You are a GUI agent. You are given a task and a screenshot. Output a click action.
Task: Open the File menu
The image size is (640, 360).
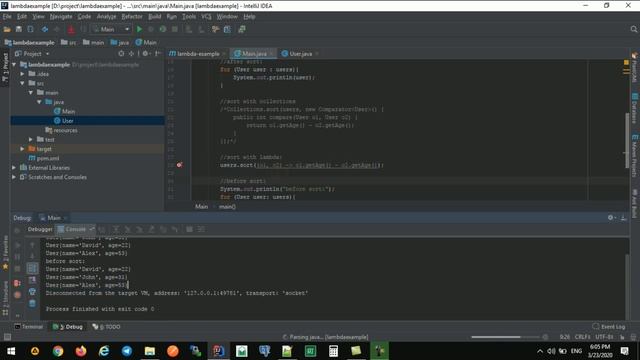pyautogui.click(x=7, y=17)
